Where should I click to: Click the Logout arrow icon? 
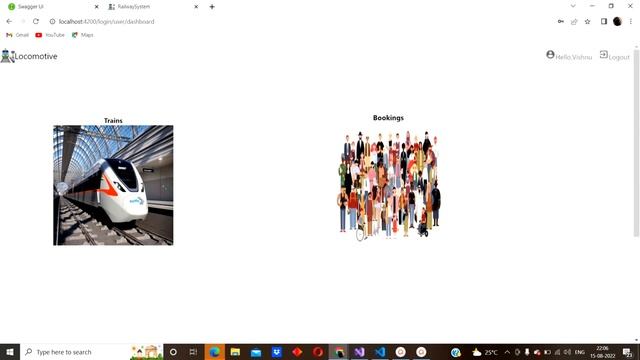[604, 54]
